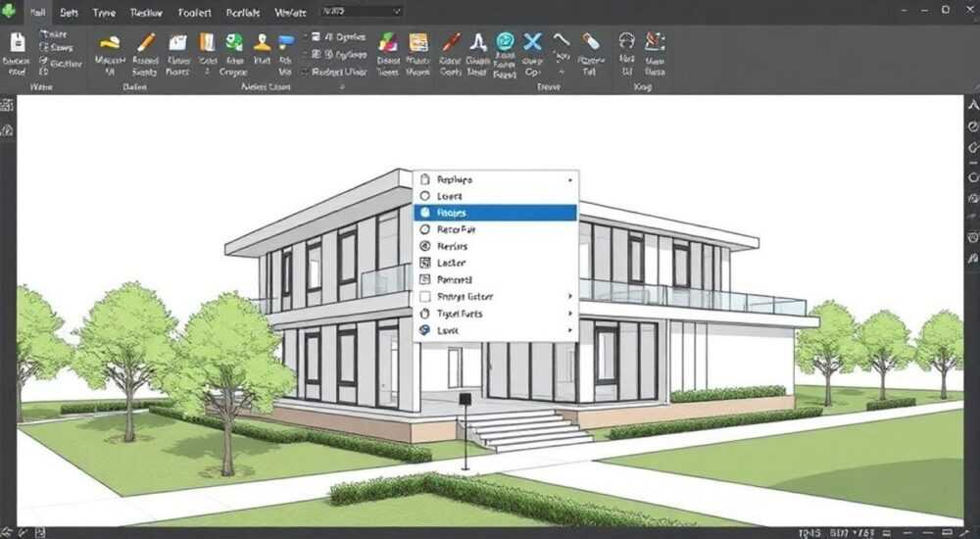Select the white compass A-shaped icon
Image resolution: width=980 pixels, height=539 pixels.
[x=478, y=42]
